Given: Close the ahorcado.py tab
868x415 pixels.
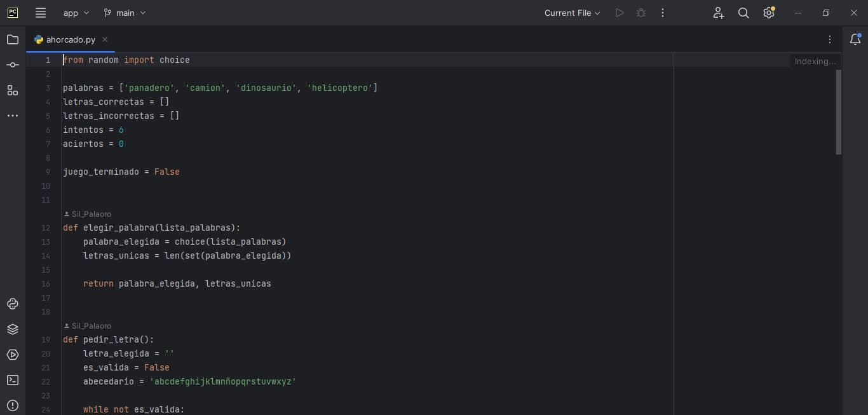Looking at the screenshot, I should (x=105, y=39).
